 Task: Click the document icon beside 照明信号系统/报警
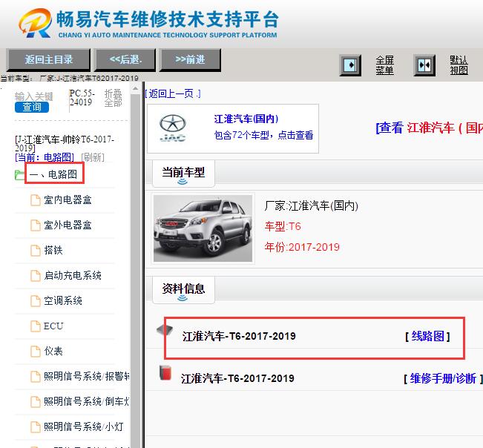click(36, 377)
